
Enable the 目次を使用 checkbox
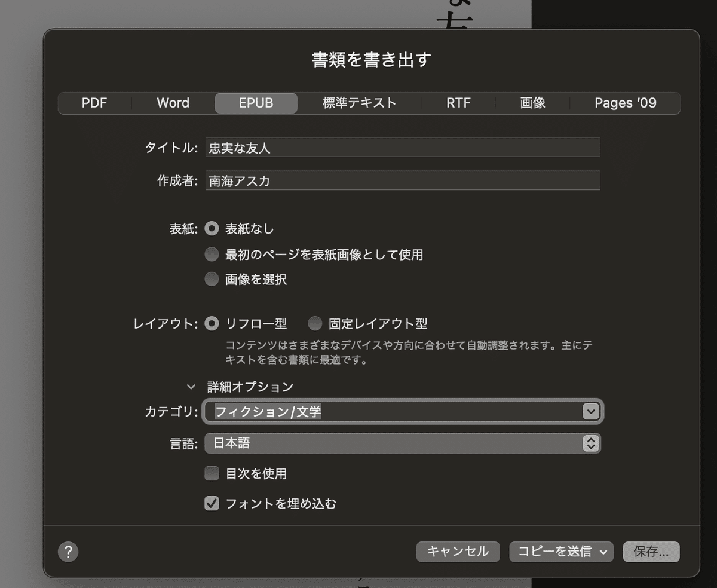pos(212,474)
